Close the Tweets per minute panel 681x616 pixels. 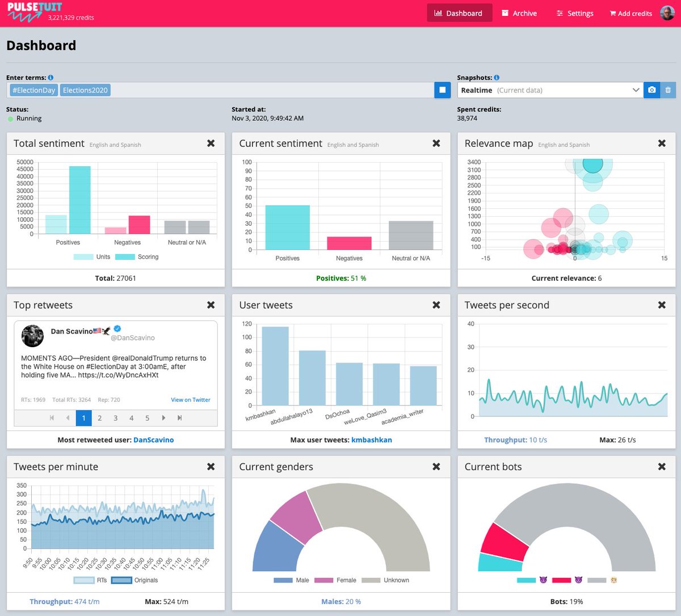211,467
